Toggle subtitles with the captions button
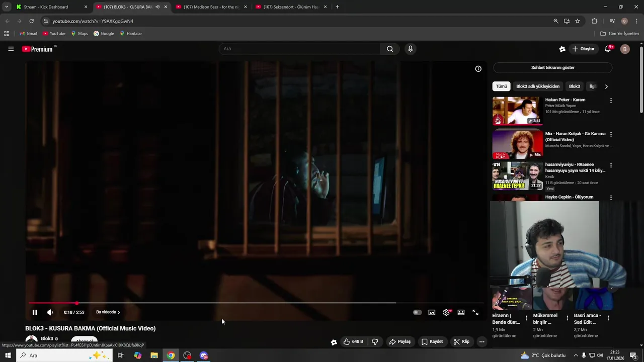This screenshot has height=362, width=644. [x=432, y=312]
